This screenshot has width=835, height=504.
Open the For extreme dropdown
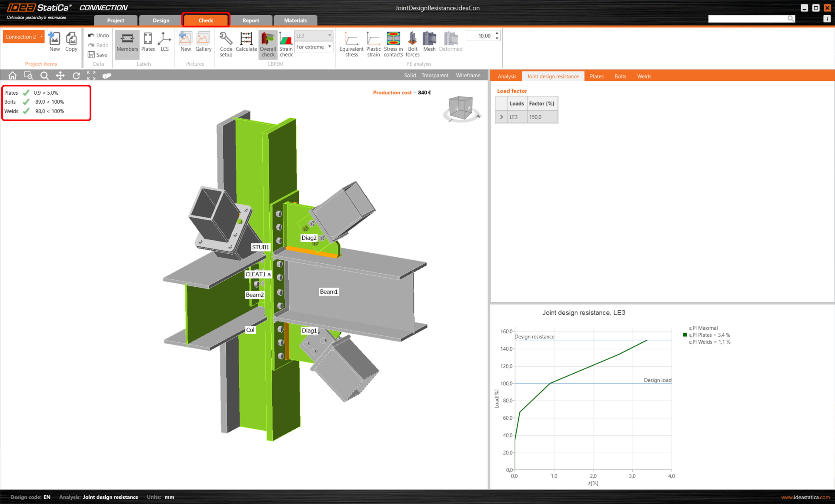pos(314,47)
